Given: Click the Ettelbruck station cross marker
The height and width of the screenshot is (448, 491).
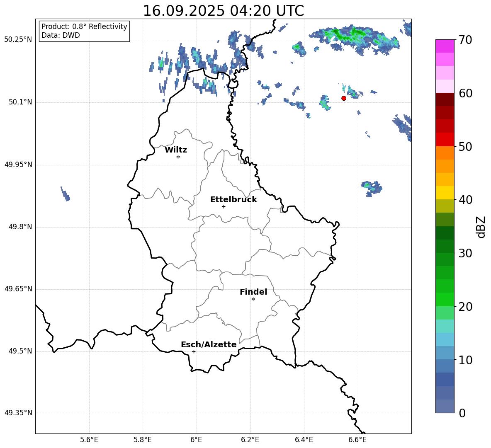Looking at the screenshot, I should pyautogui.click(x=224, y=206).
